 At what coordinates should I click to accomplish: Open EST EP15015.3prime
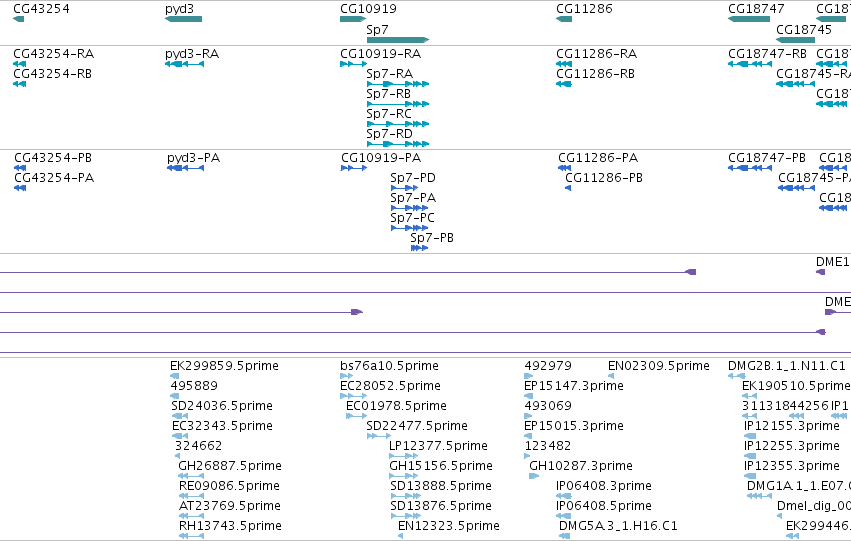click(574, 426)
